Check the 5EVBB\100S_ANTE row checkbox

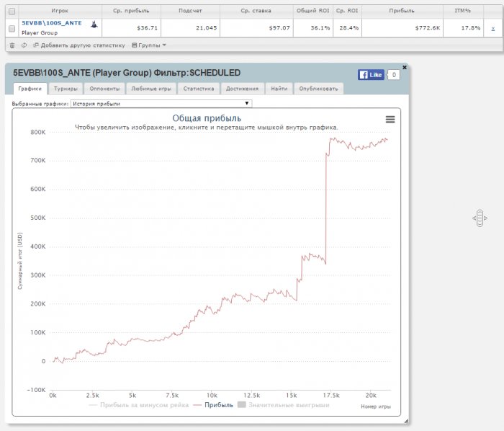pos(11,28)
